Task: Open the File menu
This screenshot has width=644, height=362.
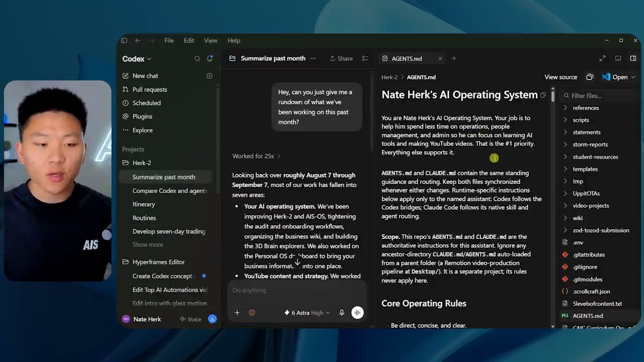Action: coord(169,41)
